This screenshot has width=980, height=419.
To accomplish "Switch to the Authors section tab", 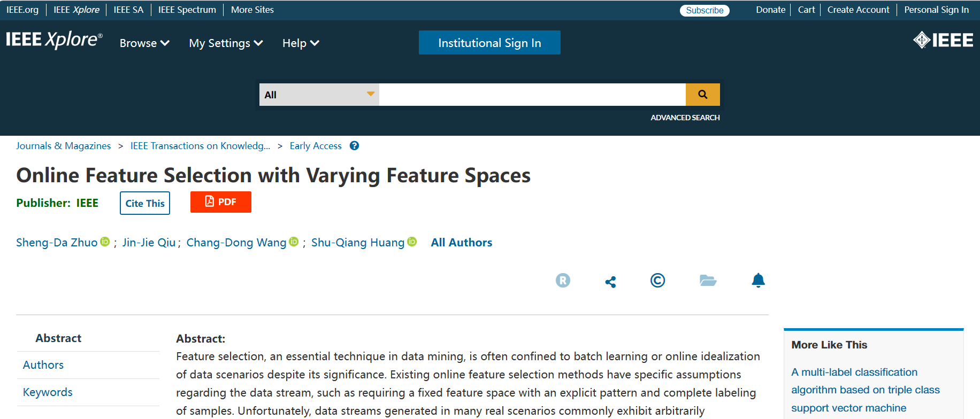I will pyautogui.click(x=43, y=365).
